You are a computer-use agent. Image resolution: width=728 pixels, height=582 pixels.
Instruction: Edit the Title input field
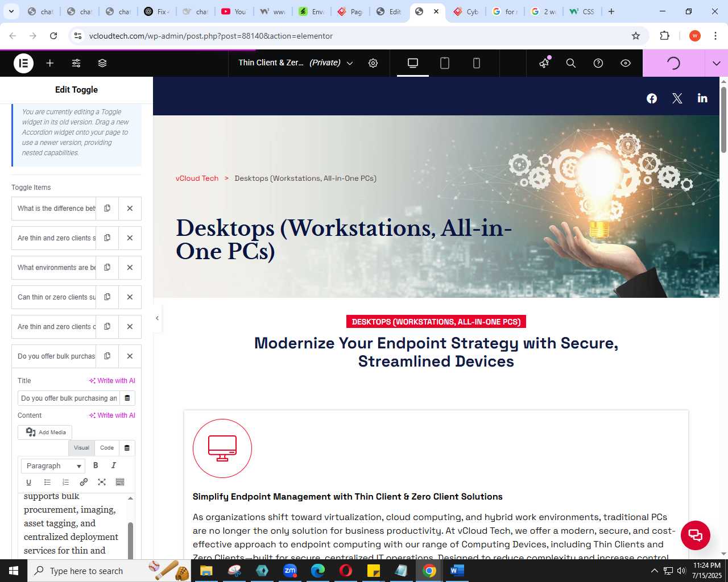69,398
